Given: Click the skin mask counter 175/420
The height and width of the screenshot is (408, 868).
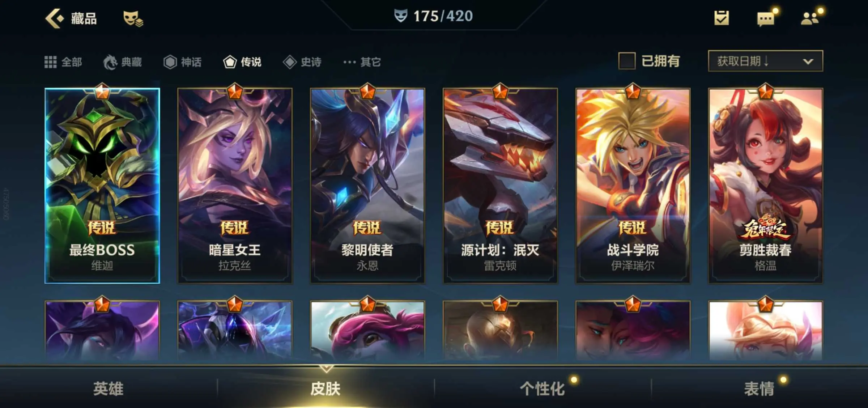Looking at the screenshot, I should (x=433, y=16).
